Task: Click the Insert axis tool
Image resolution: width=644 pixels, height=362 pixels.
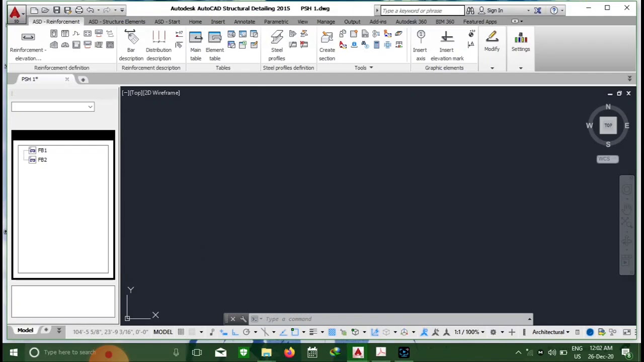Action: [420, 46]
